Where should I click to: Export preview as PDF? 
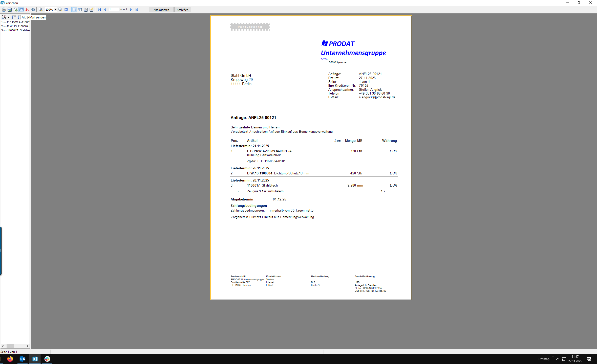coord(27,10)
